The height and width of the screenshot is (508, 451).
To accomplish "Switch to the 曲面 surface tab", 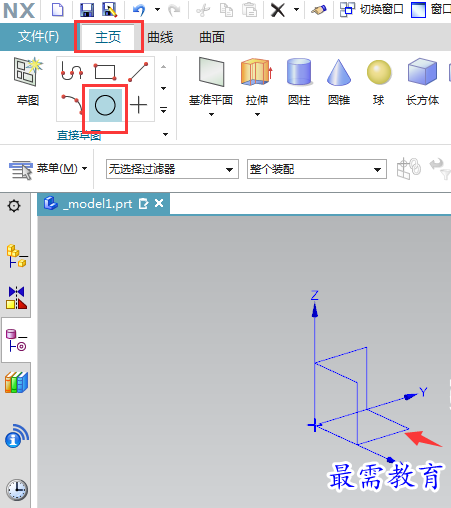I will (x=212, y=37).
